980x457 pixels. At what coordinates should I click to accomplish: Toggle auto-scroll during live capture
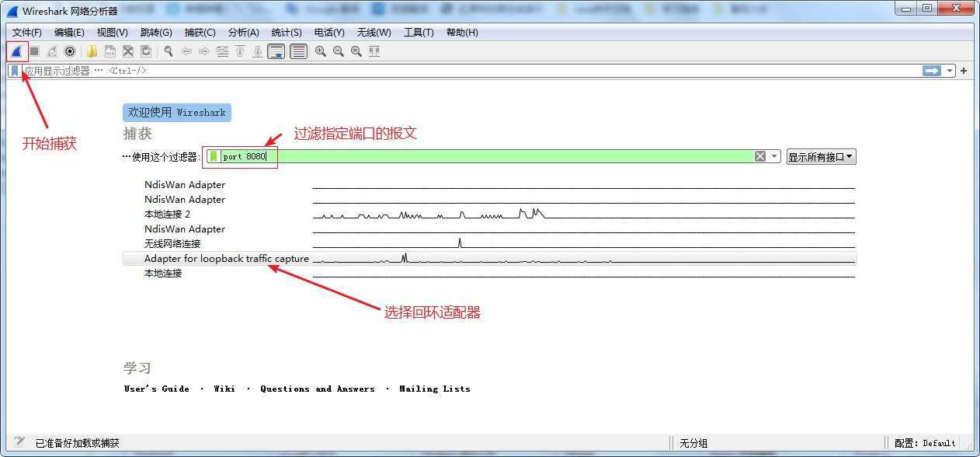[x=276, y=51]
